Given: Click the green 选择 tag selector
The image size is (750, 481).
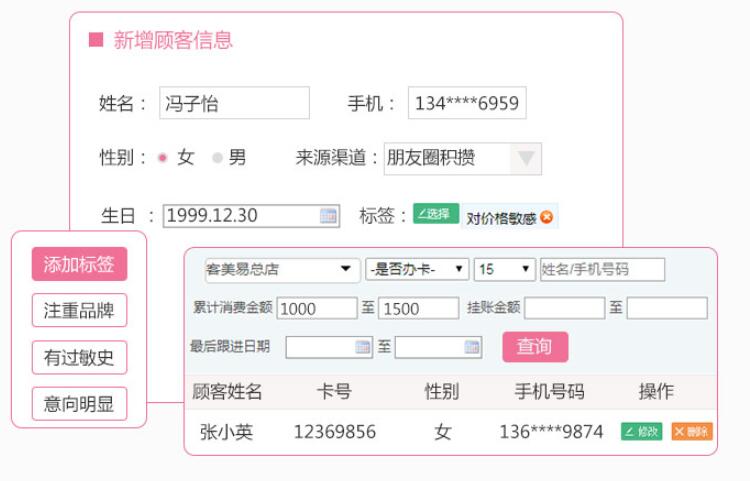Looking at the screenshot, I should (x=435, y=214).
